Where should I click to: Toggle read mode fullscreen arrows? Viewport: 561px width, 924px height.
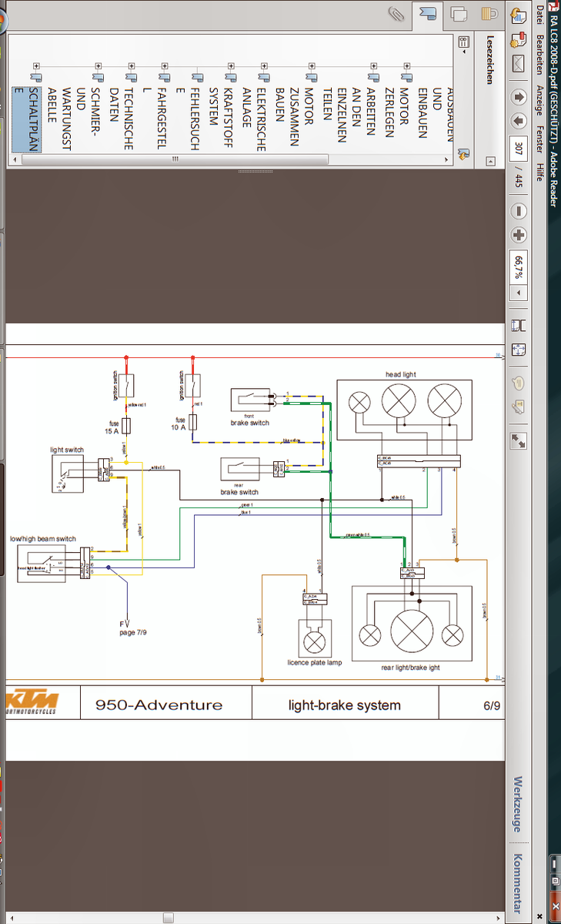pyautogui.click(x=519, y=440)
